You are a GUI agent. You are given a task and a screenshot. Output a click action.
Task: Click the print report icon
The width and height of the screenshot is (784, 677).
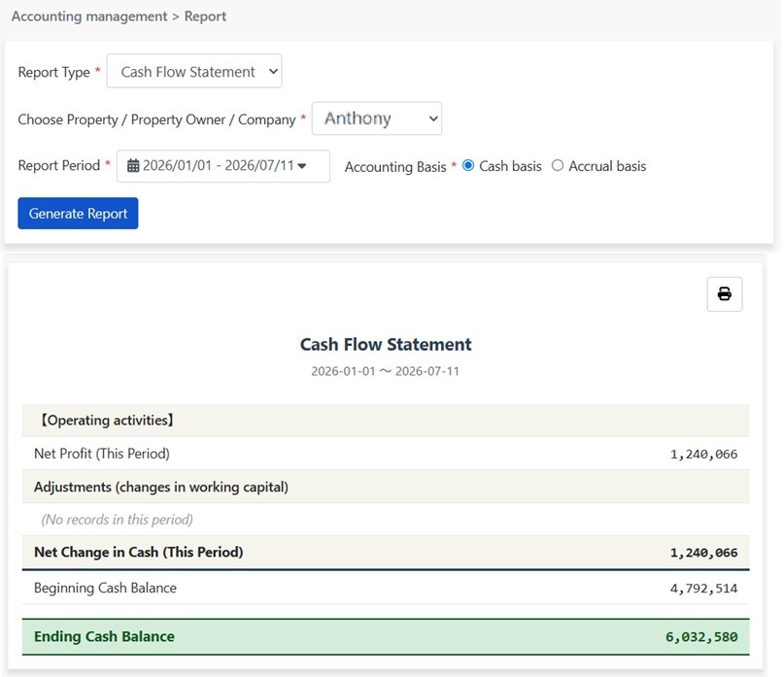click(x=724, y=294)
